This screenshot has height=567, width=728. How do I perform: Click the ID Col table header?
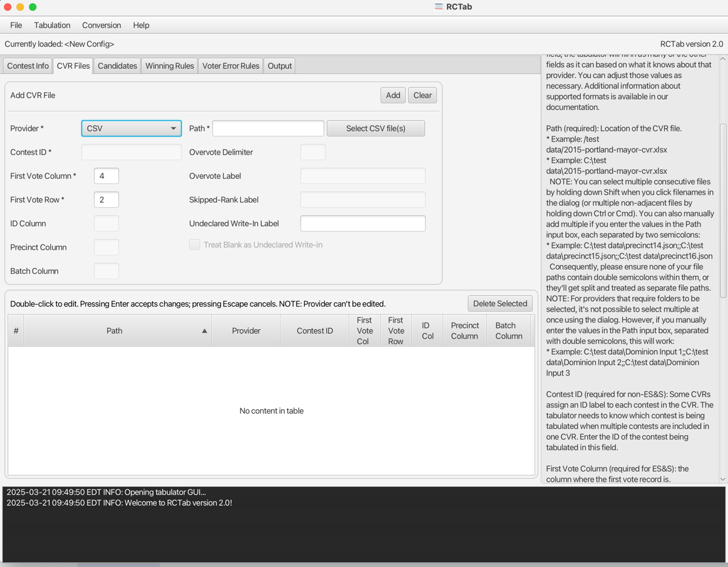coord(428,331)
